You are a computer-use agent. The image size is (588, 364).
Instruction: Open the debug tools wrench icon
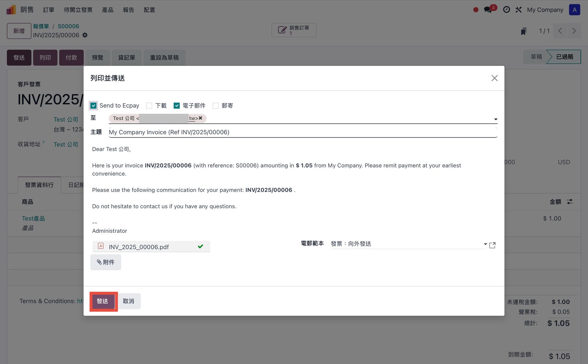click(x=518, y=9)
